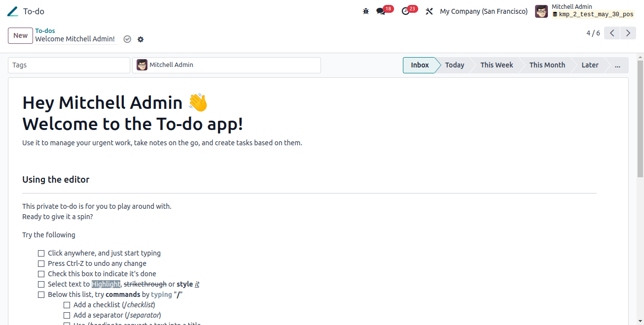Open the Mitchell Admin user menu
Viewport: 644px width, 325px height.
(x=585, y=11)
